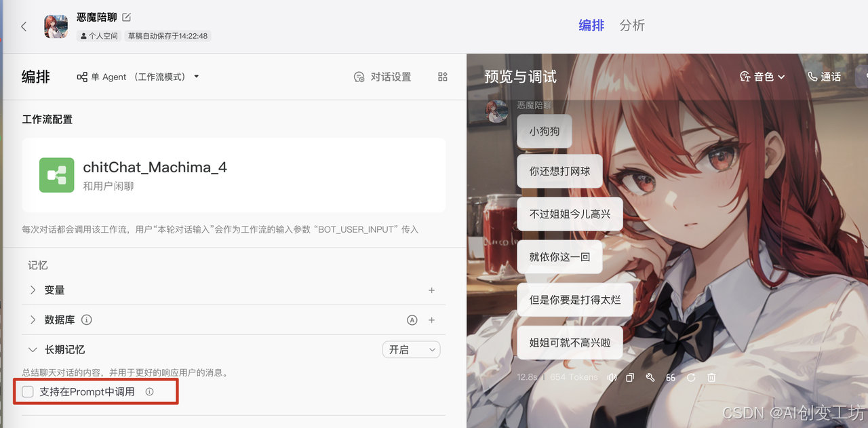Image resolution: width=868 pixels, height=428 pixels.
Task: Expand the 数据库 section
Action: click(33, 319)
